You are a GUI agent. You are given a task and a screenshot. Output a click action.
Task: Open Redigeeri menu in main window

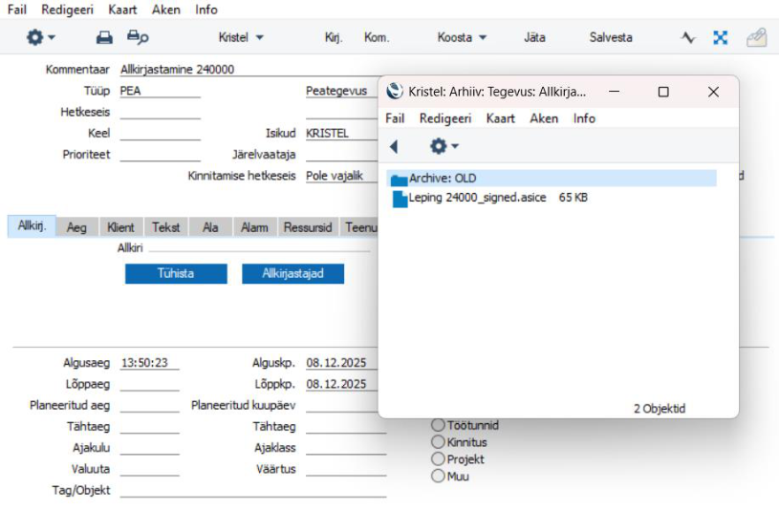tap(67, 10)
